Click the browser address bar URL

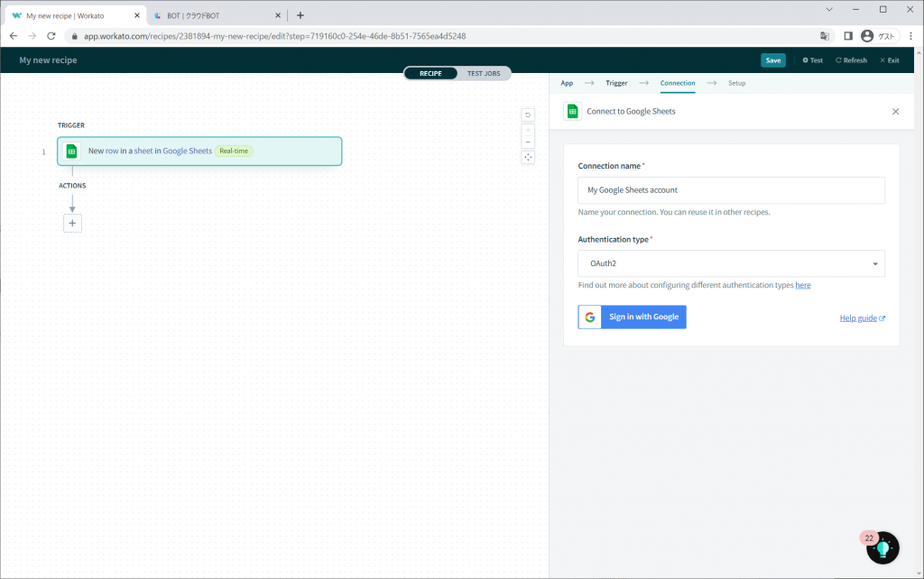coord(274,36)
